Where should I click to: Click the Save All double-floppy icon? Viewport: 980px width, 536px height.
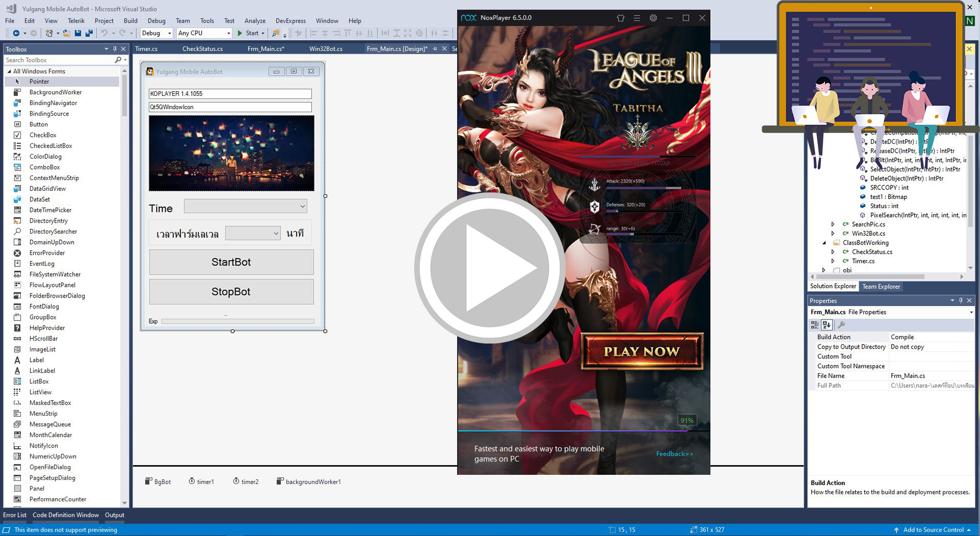89,33
